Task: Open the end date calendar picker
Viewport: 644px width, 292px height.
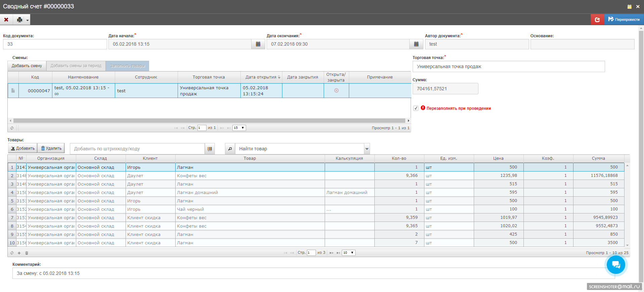Action: click(416, 44)
